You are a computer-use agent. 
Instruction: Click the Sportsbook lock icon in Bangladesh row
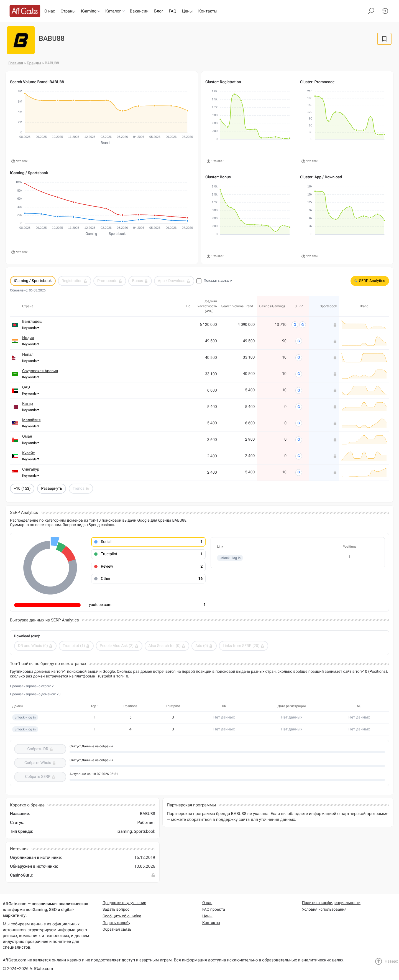(335, 325)
